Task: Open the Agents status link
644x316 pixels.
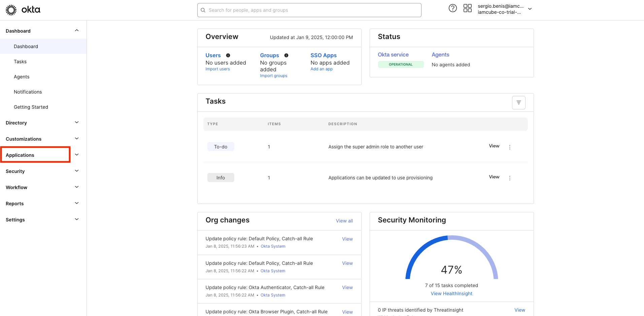Action: (x=440, y=55)
